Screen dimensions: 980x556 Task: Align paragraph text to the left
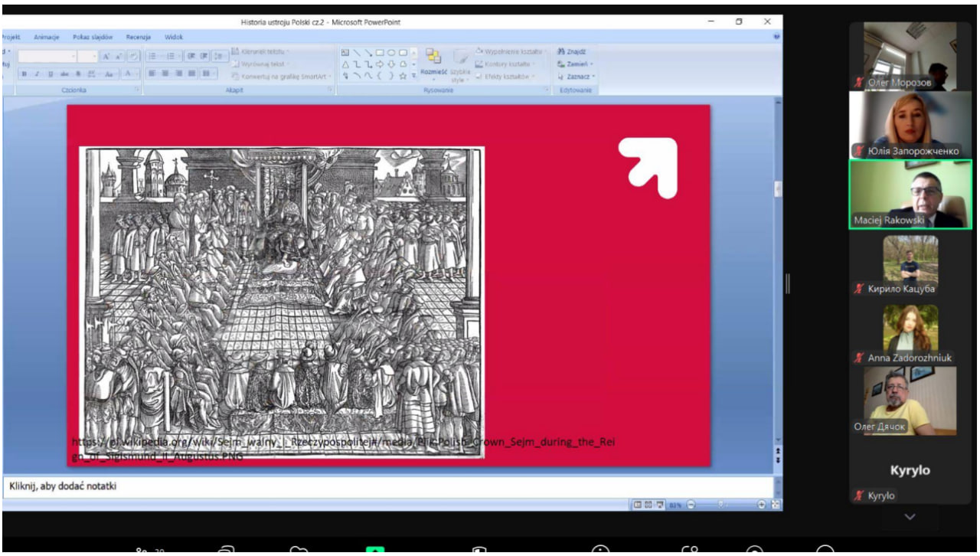coord(151,74)
